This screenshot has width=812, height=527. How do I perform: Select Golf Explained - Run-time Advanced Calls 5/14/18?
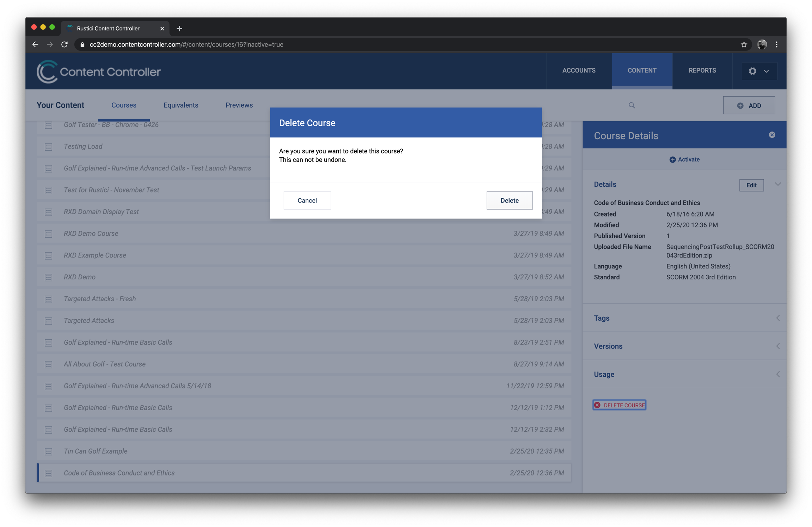(x=304, y=386)
